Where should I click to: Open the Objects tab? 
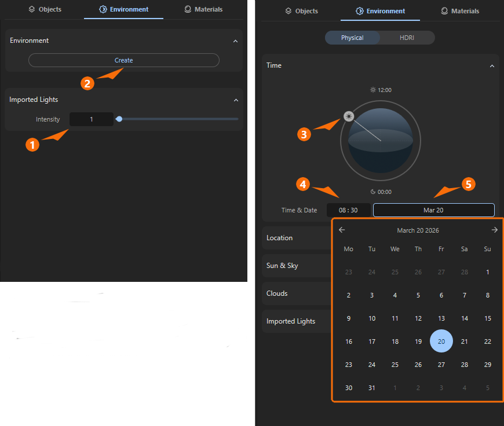click(x=45, y=10)
